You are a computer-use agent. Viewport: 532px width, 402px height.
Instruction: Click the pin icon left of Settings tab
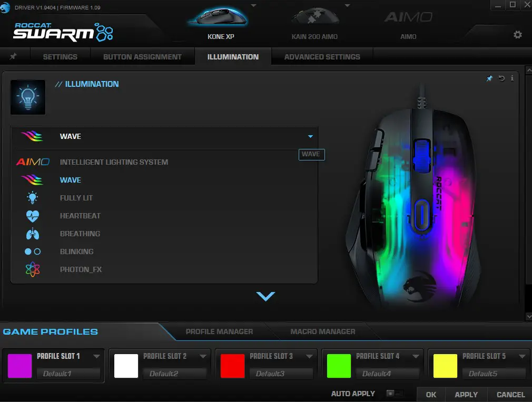13,56
